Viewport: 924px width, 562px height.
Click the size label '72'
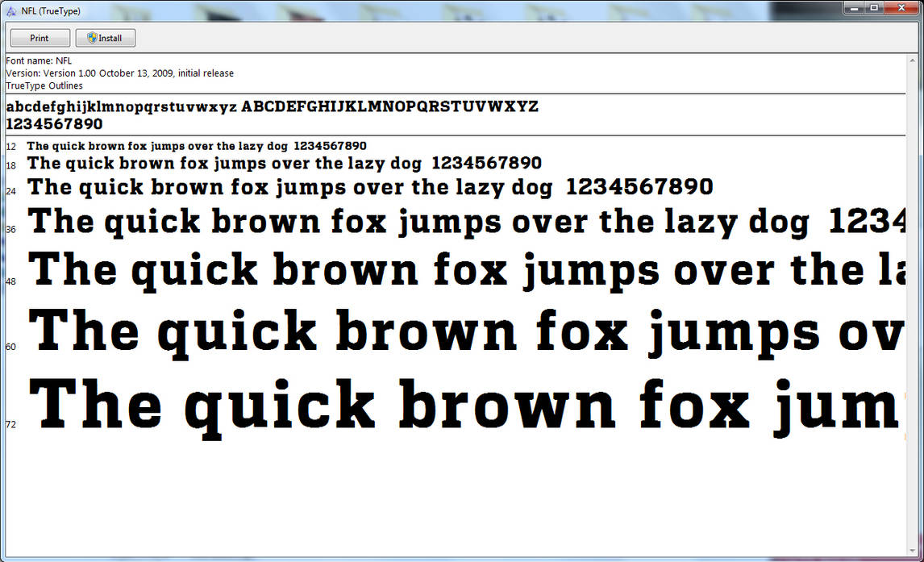tap(10, 425)
